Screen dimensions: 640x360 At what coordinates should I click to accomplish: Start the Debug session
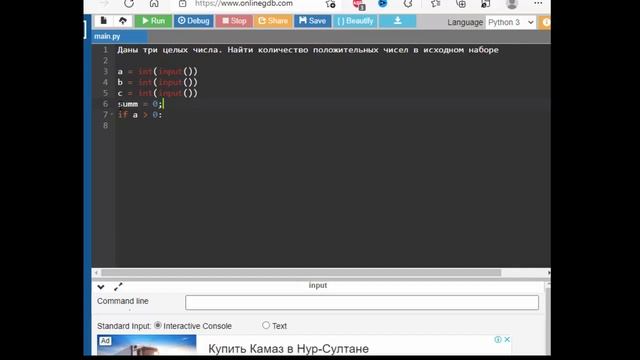[193, 21]
